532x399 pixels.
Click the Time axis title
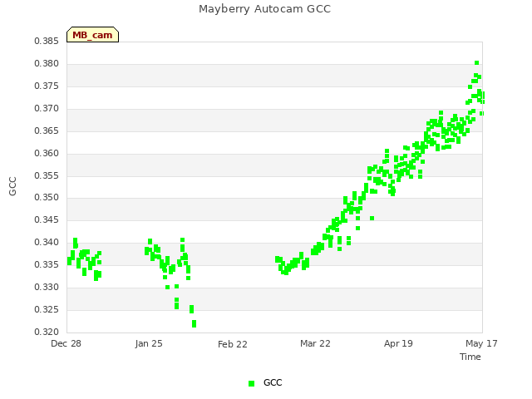pyautogui.click(x=470, y=357)
